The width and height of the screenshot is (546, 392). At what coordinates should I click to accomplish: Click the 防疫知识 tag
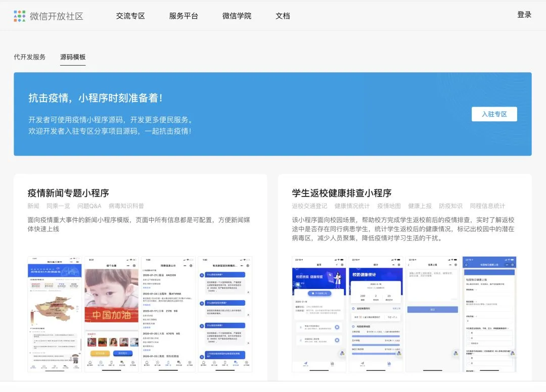point(450,206)
